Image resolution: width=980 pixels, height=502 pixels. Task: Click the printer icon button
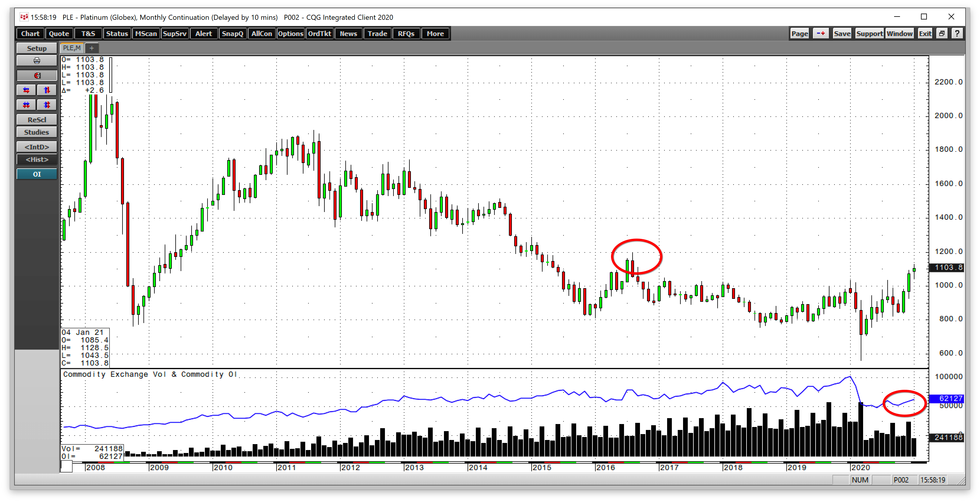[37, 61]
